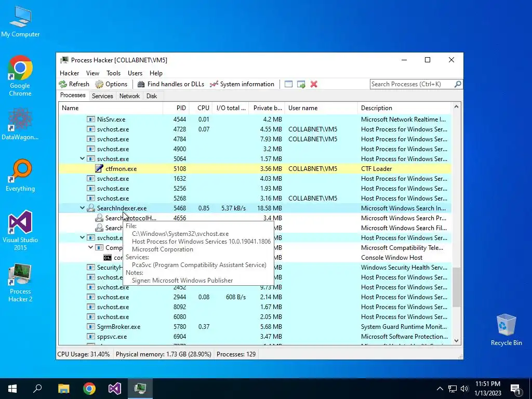Sort by Private bytes column header

pos(267,108)
